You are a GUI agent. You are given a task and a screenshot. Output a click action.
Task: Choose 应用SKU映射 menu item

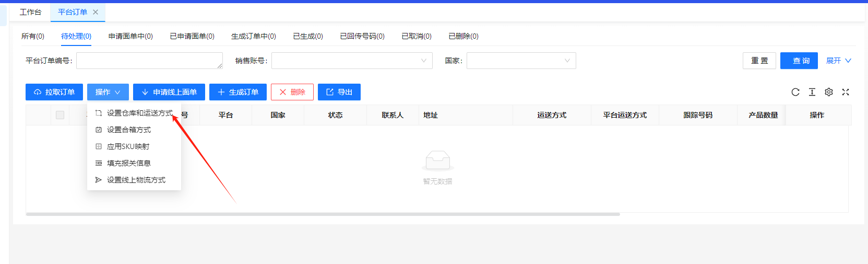[x=128, y=146]
